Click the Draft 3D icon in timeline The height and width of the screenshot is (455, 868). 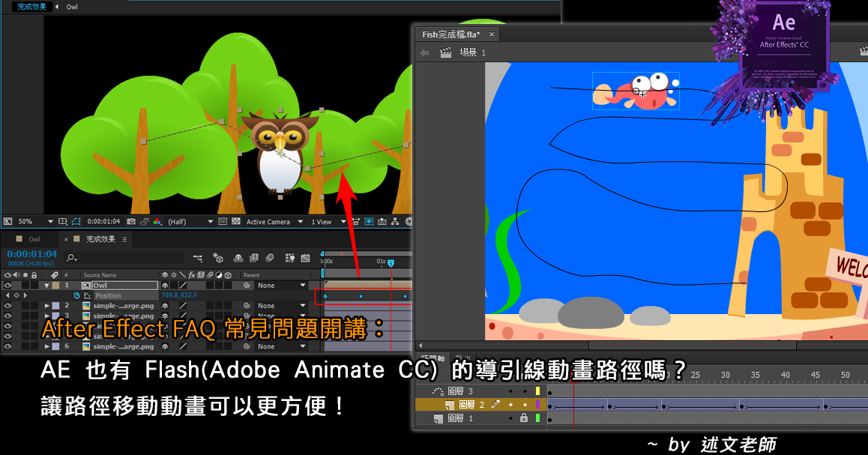(218, 257)
